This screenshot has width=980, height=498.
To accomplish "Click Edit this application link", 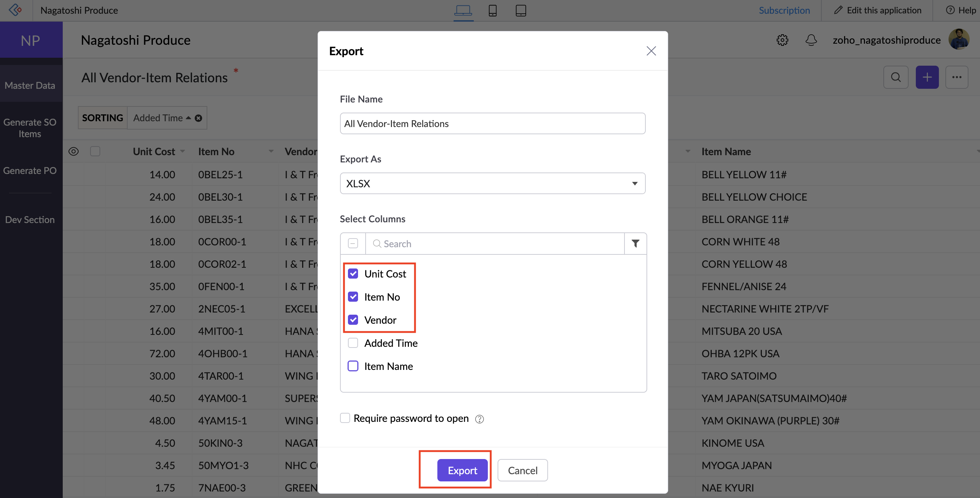I will pyautogui.click(x=884, y=10).
